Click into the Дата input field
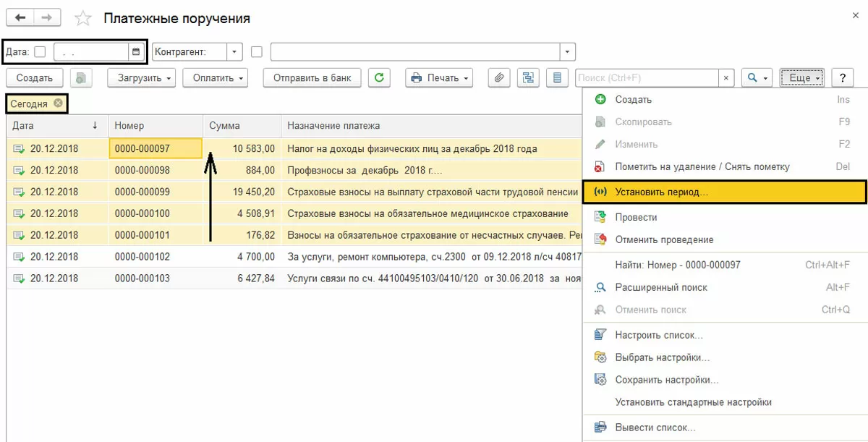Image resolution: width=868 pixels, height=442 pixels. tap(91, 52)
